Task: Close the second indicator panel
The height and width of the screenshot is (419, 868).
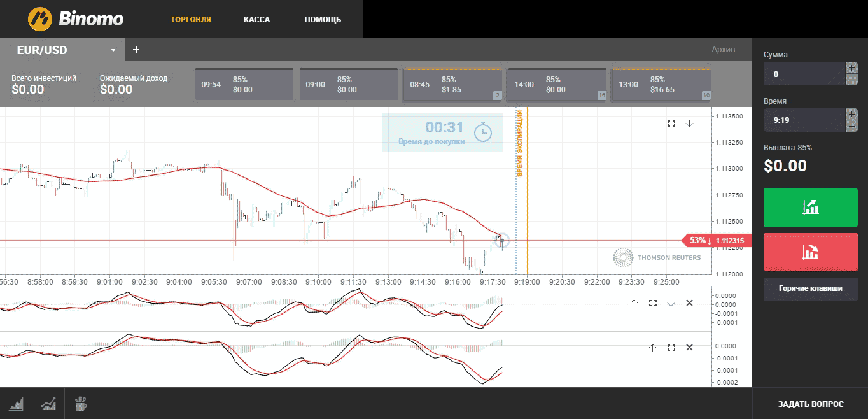Action: [689, 348]
